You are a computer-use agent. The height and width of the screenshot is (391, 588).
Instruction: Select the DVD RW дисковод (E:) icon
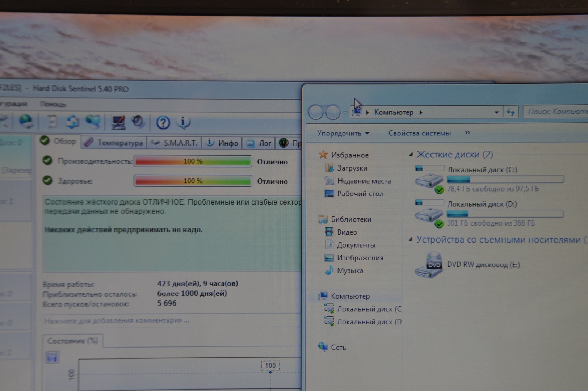429,265
